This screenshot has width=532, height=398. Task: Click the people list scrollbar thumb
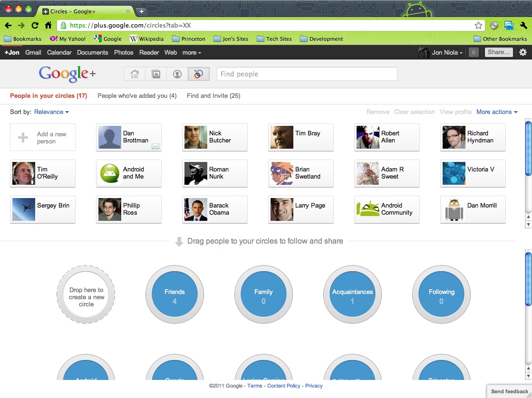(528, 149)
